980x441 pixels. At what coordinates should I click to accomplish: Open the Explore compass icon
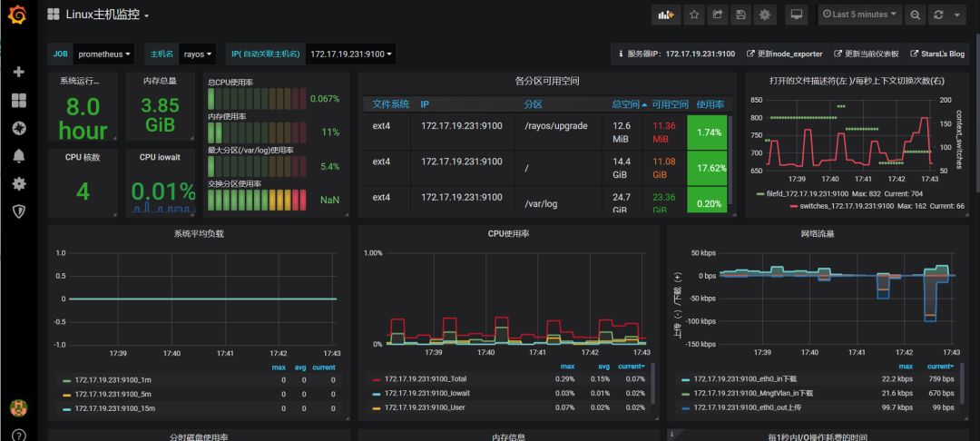(x=19, y=129)
